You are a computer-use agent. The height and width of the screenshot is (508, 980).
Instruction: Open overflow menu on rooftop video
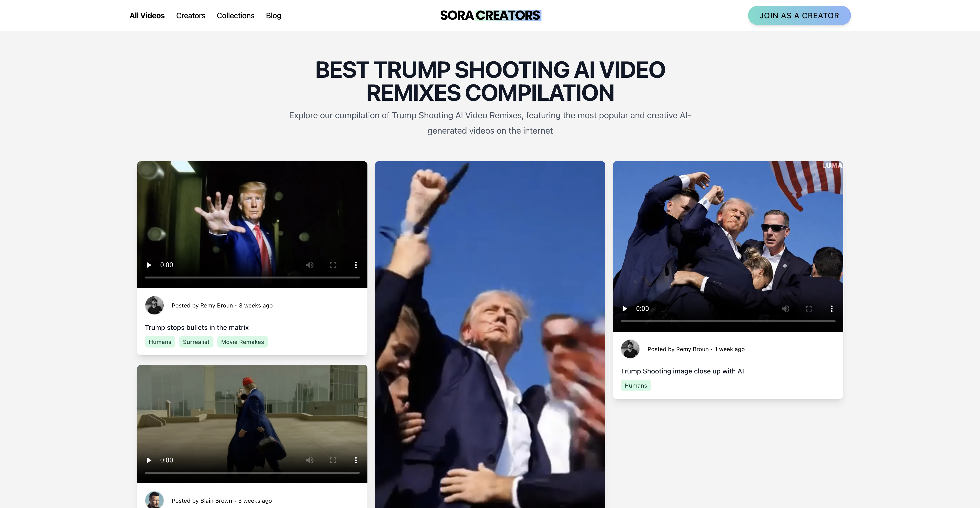pos(356,460)
